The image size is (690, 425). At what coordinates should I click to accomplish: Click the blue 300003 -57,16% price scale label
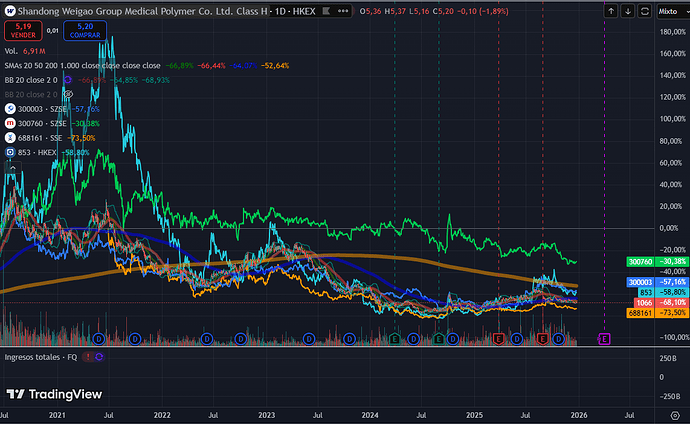657,282
